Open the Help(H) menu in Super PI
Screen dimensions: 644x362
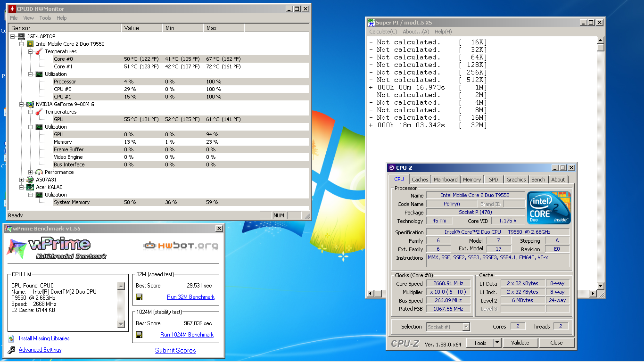pos(443,32)
